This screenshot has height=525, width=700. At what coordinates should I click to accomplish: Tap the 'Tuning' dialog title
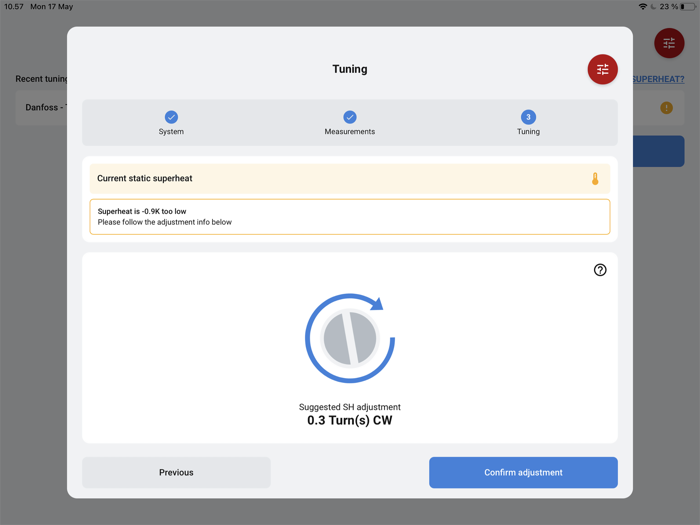350,69
